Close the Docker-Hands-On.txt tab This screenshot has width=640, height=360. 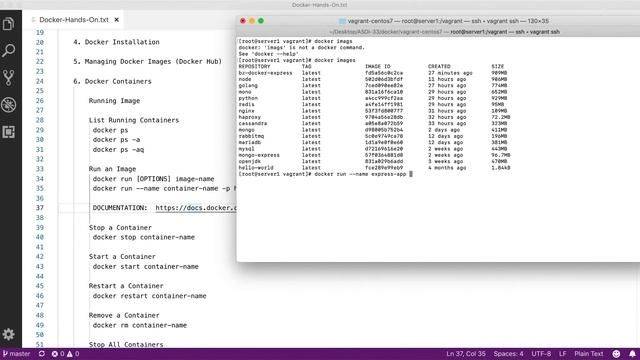116,20
